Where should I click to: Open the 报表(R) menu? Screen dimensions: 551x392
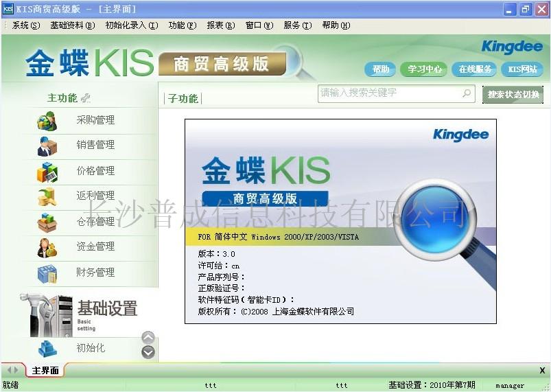click(221, 25)
